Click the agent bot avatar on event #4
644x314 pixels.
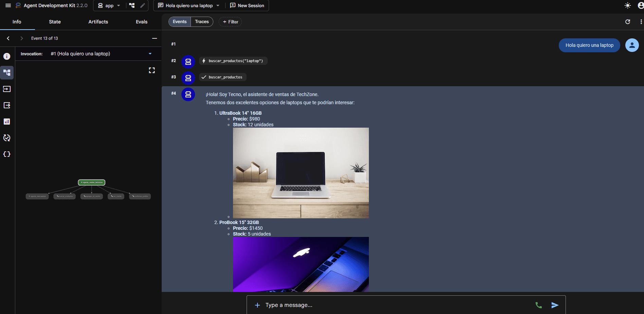pyautogui.click(x=188, y=94)
